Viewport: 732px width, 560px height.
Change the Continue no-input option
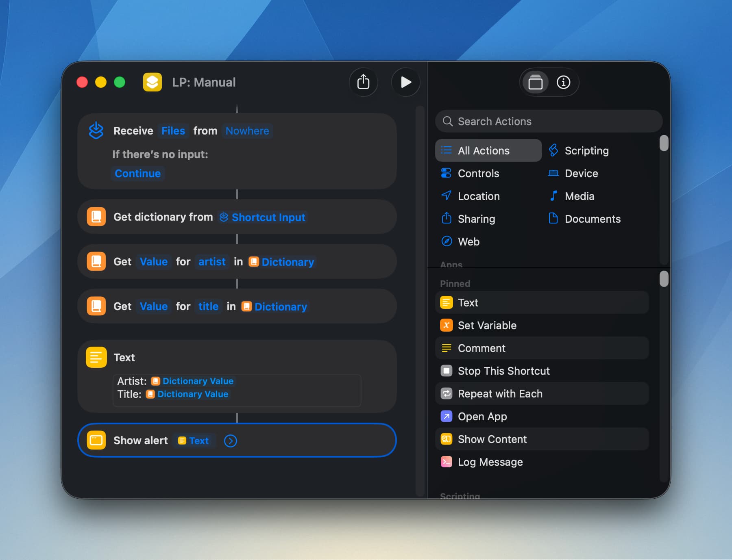point(137,174)
